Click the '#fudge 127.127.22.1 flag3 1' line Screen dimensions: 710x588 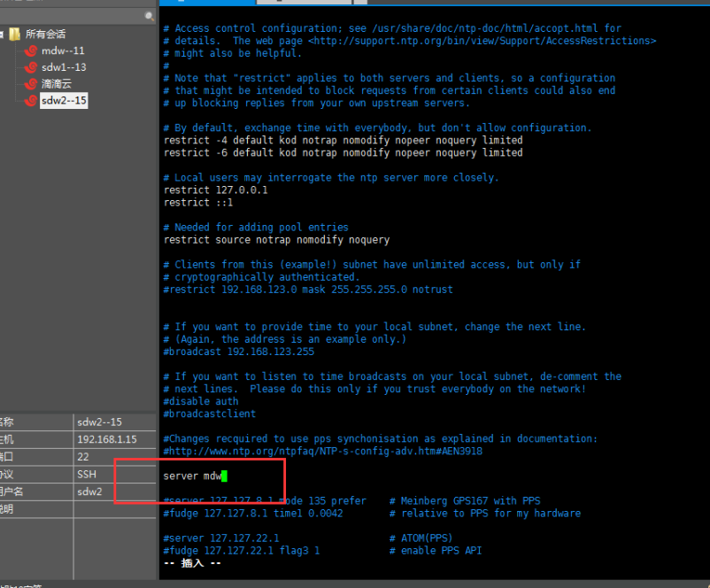coord(242,551)
